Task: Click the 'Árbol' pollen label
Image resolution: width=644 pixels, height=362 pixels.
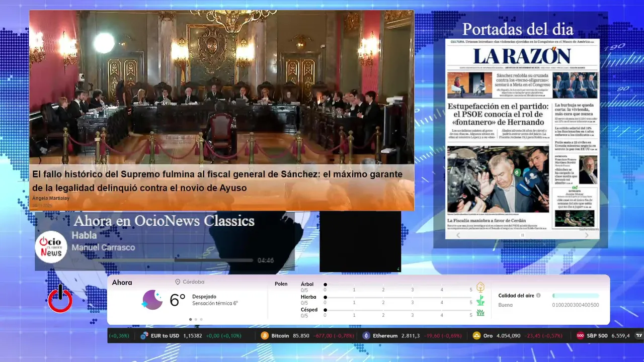Action: coord(307,284)
